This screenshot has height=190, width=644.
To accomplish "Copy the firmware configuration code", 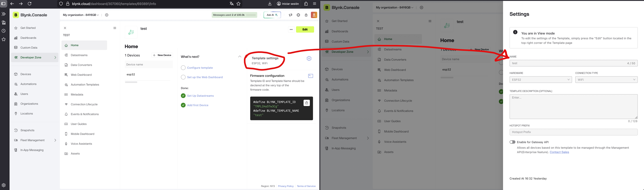I will 306,103.
